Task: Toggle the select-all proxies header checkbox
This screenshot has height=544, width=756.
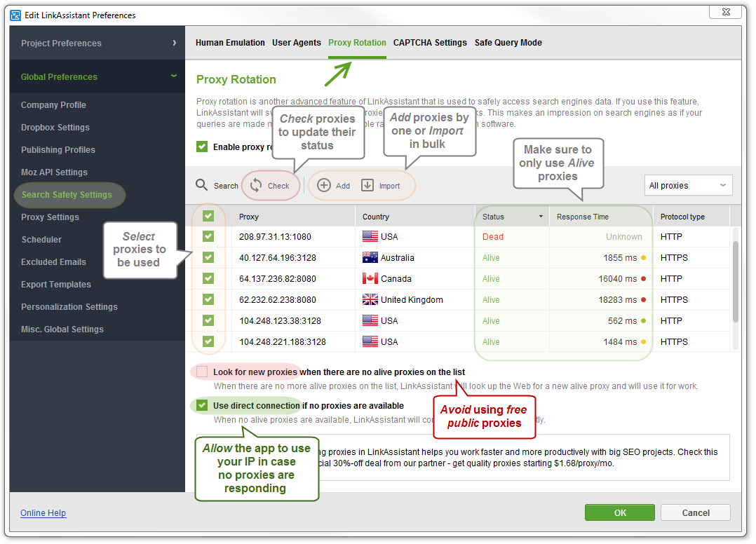Action: (208, 216)
